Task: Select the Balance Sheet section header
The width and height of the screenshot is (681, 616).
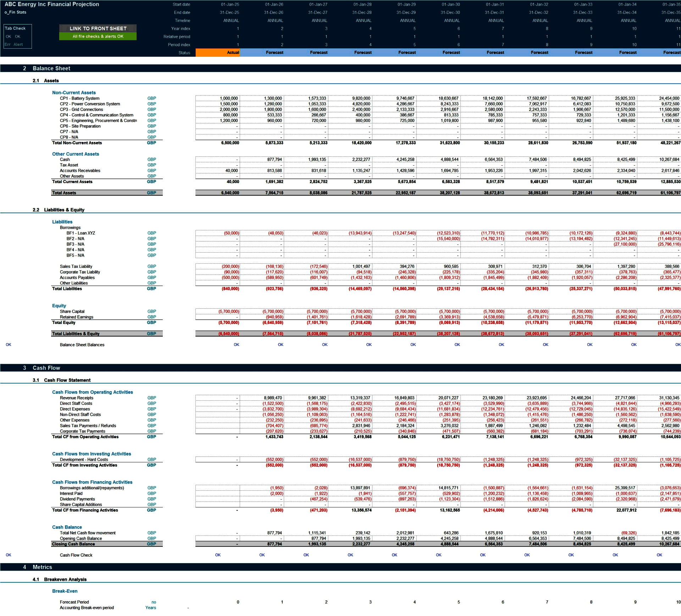Action: point(52,68)
